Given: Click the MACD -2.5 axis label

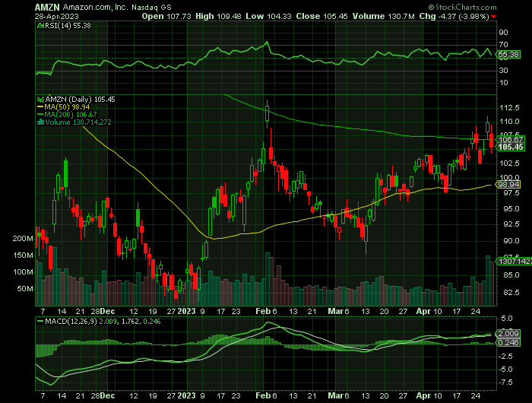Looking at the screenshot, I should click(x=506, y=357).
